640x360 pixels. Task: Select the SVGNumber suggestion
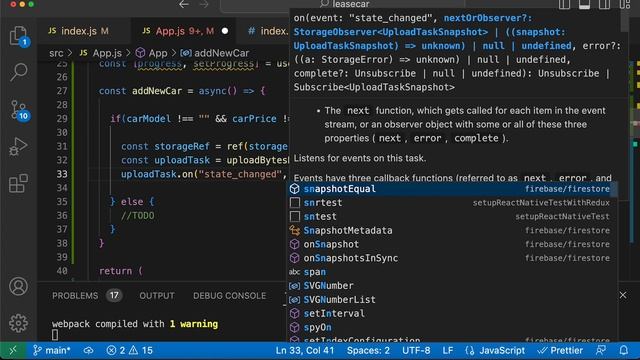pos(451,286)
